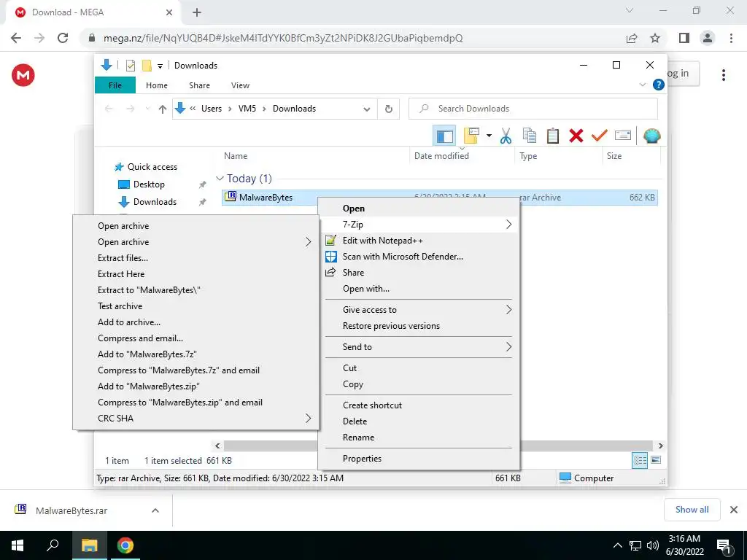The image size is (747, 560).
Task: Choose Extract files... option
Action: [x=123, y=257]
